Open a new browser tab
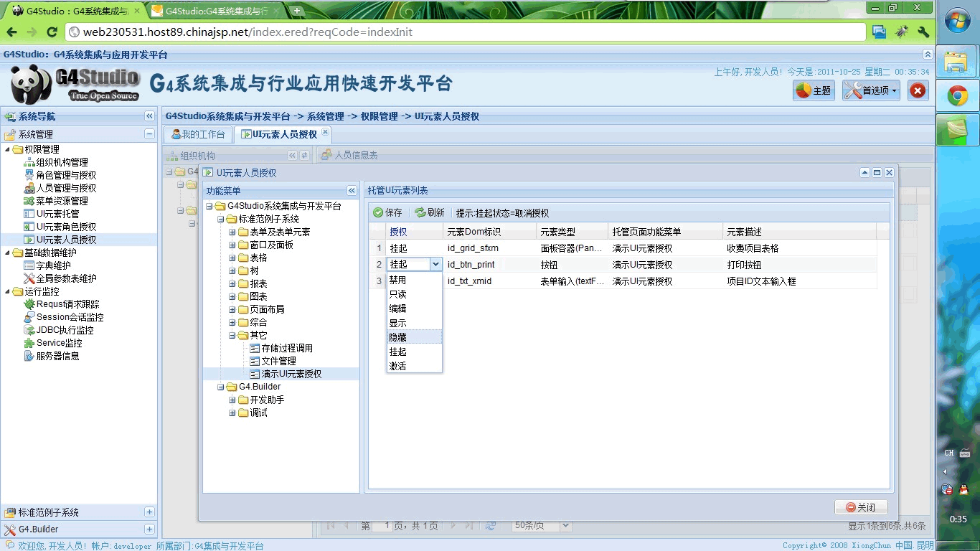 coord(297,11)
